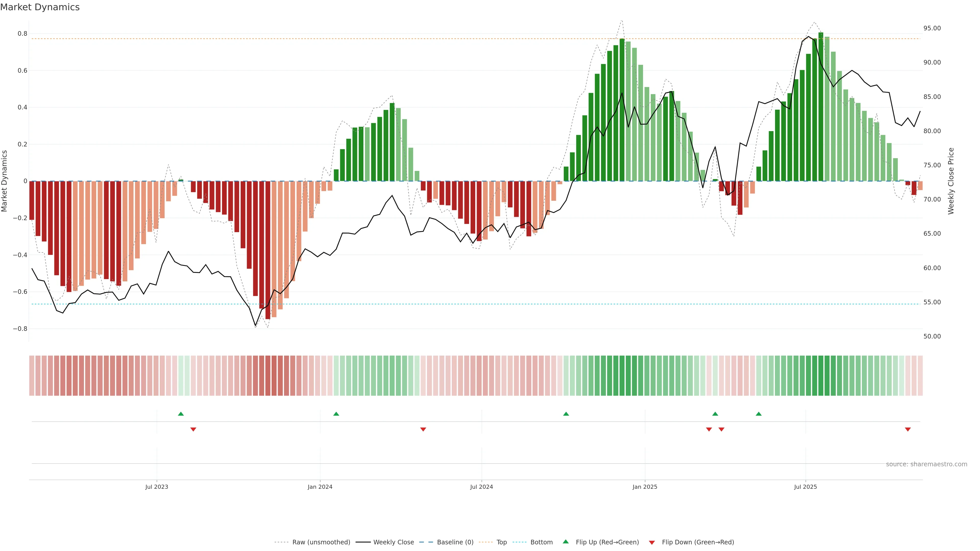
Task: Click first green flip-up marker after Jul 2023
Action: tap(181, 414)
